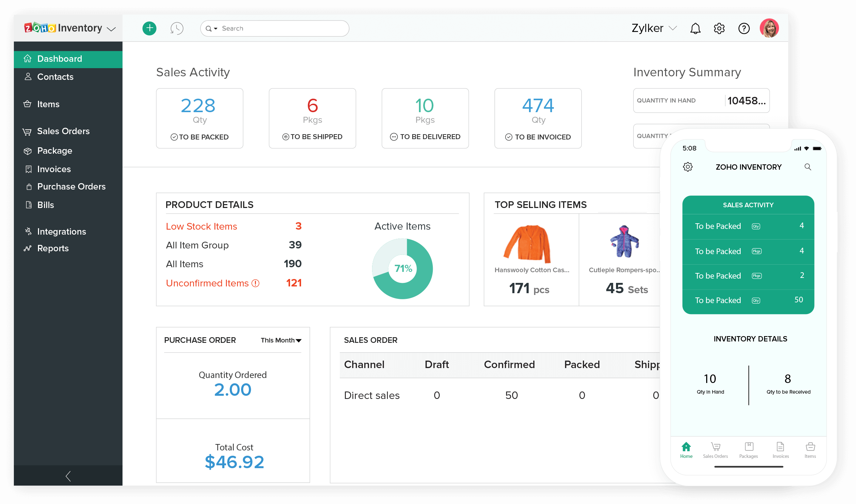Click the search input field
856x504 pixels.
(278, 28)
